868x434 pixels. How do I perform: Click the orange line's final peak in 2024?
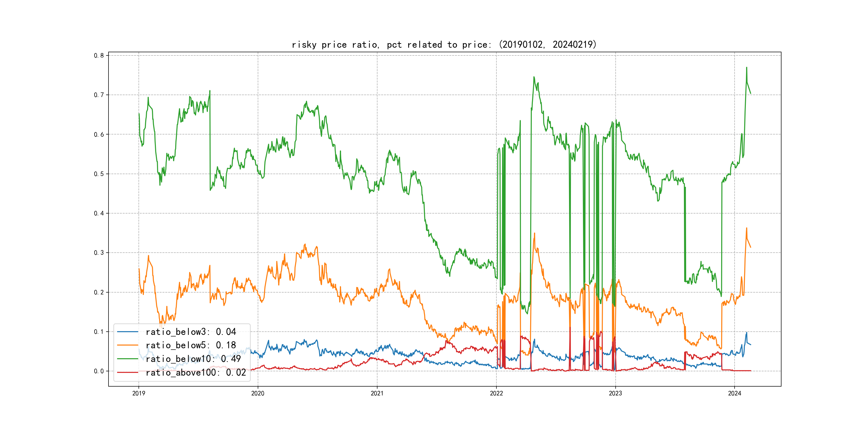pyautogui.click(x=746, y=228)
